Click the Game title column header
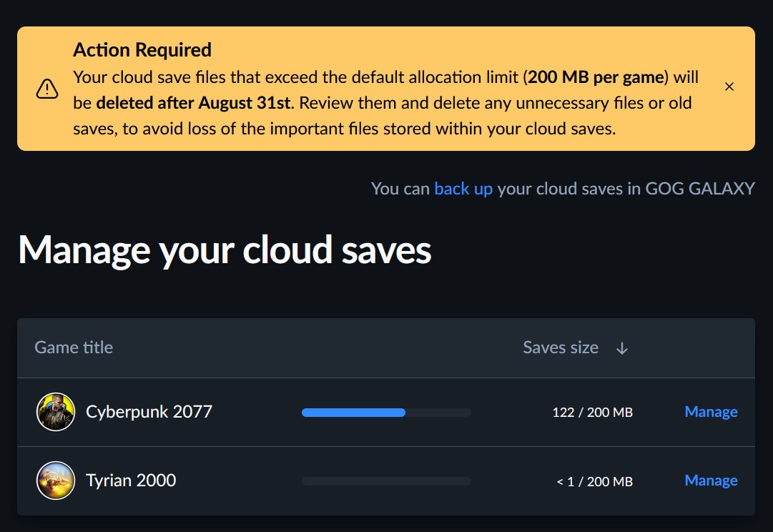 pyautogui.click(x=74, y=348)
